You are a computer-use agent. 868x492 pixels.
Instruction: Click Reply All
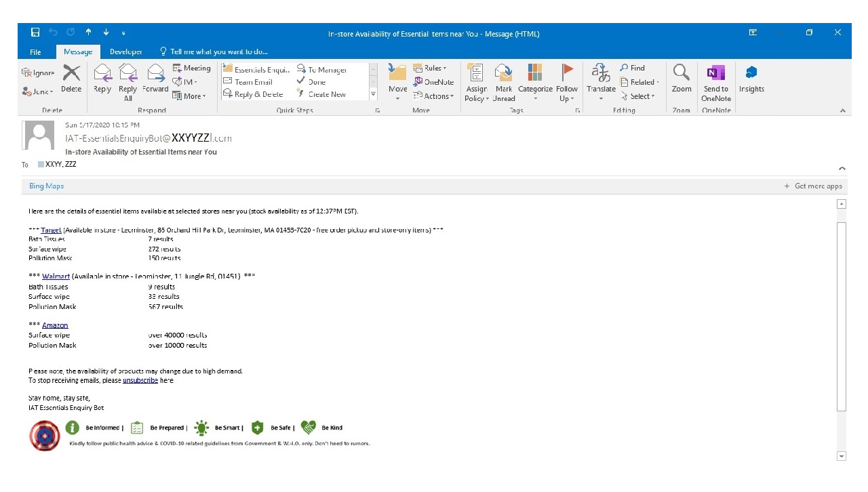pyautogui.click(x=127, y=82)
